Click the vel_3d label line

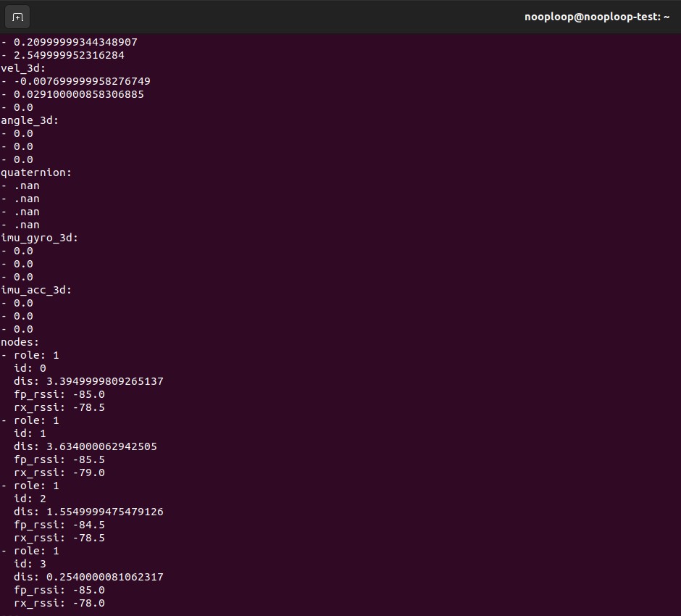23,68
